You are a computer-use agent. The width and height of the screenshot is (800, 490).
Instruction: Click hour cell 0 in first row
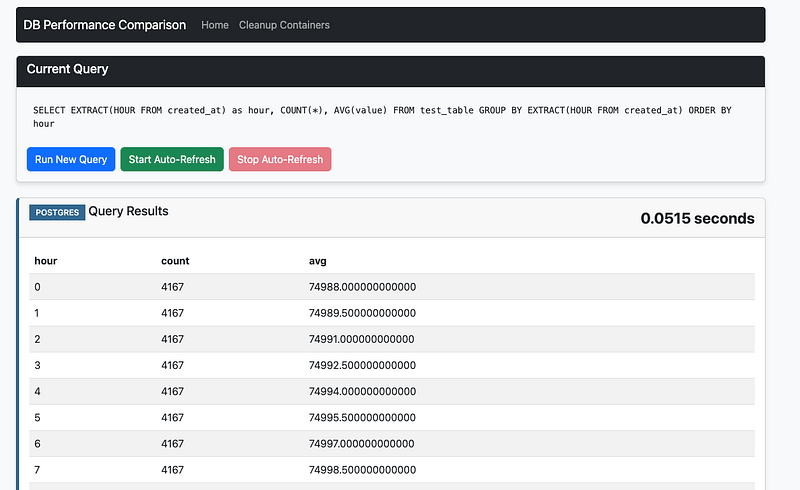(37, 287)
